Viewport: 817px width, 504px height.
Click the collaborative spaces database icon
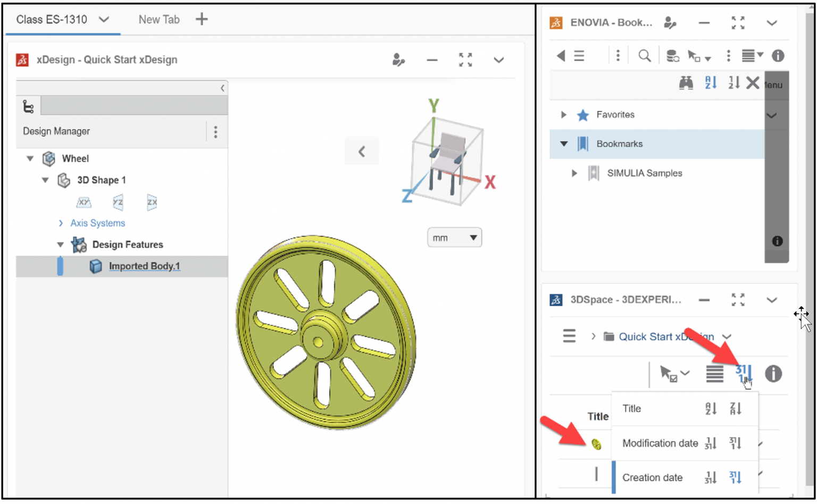point(672,55)
